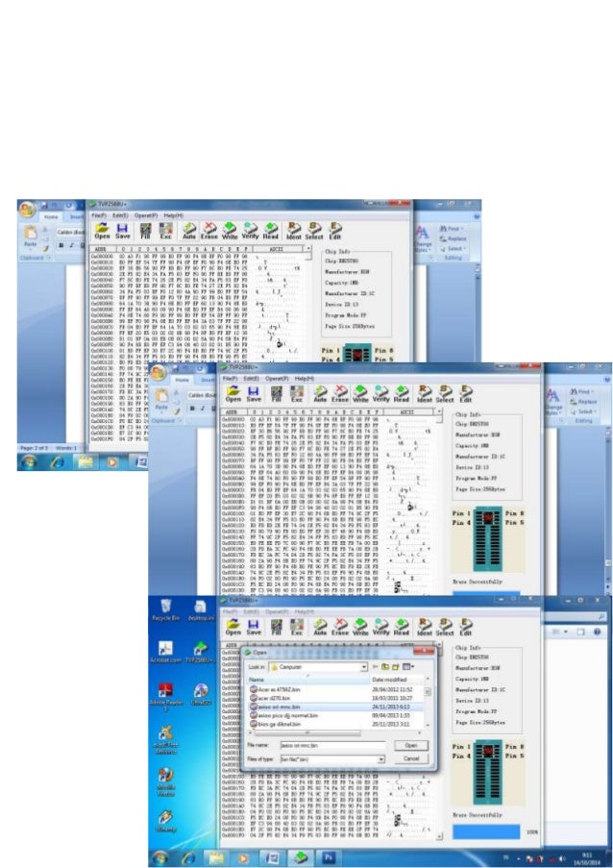This screenshot has width=613, height=868.
Task: Click Open button in the Open dialog
Action: point(411,746)
